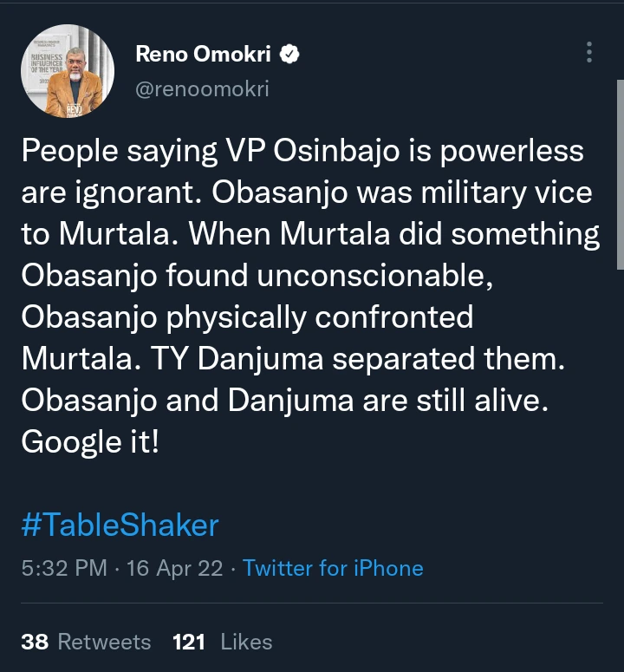Open the tweet's three-dot more options menu
The width and height of the screenshot is (624, 672).
pyautogui.click(x=589, y=52)
